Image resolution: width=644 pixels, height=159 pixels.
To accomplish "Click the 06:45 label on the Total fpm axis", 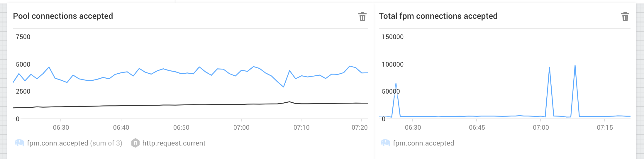I will 477,128.
